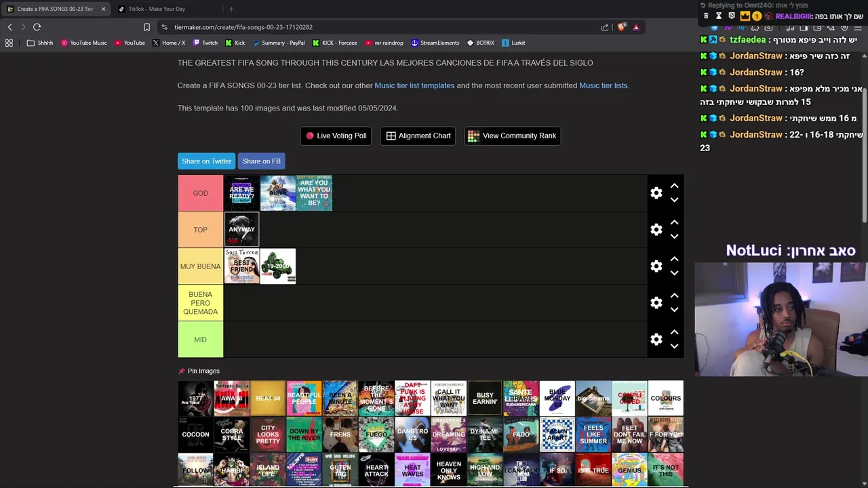The width and height of the screenshot is (868, 488).
Task: Move the GOD tier row down
Action: (674, 200)
